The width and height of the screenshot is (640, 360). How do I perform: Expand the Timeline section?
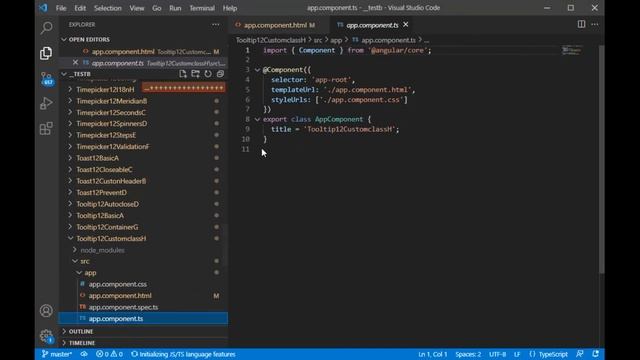tap(64, 343)
